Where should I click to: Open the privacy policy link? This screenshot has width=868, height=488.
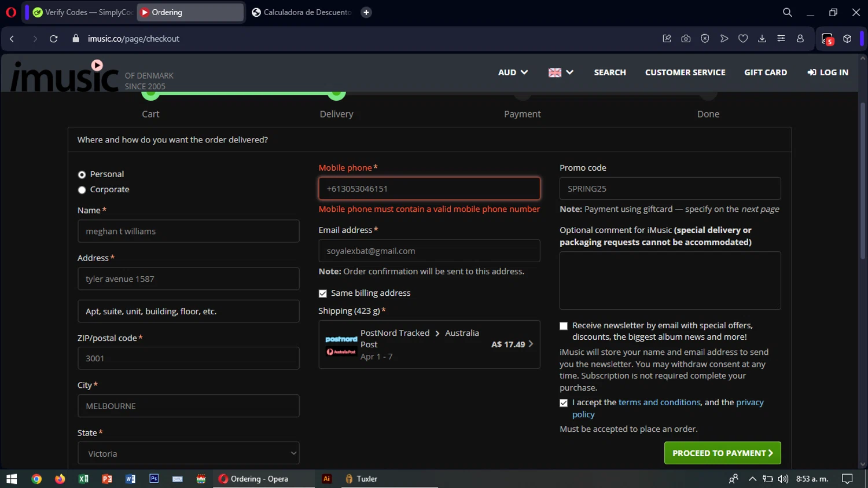[x=668, y=409]
